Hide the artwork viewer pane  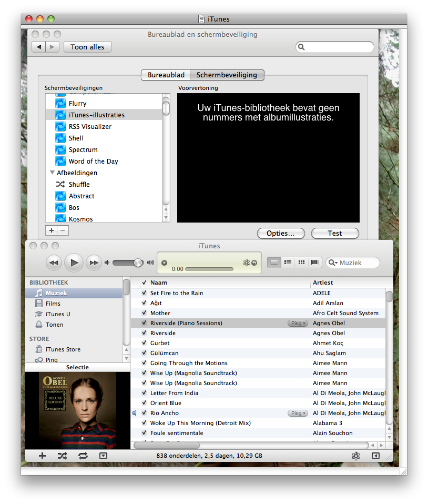click(x=103, y=456)
